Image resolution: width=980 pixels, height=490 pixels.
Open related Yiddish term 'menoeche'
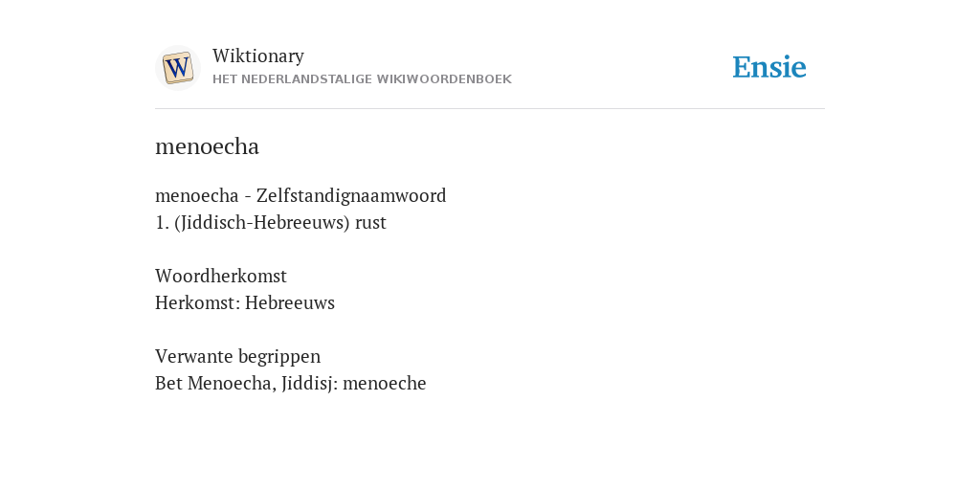click(x=385, y=383)
